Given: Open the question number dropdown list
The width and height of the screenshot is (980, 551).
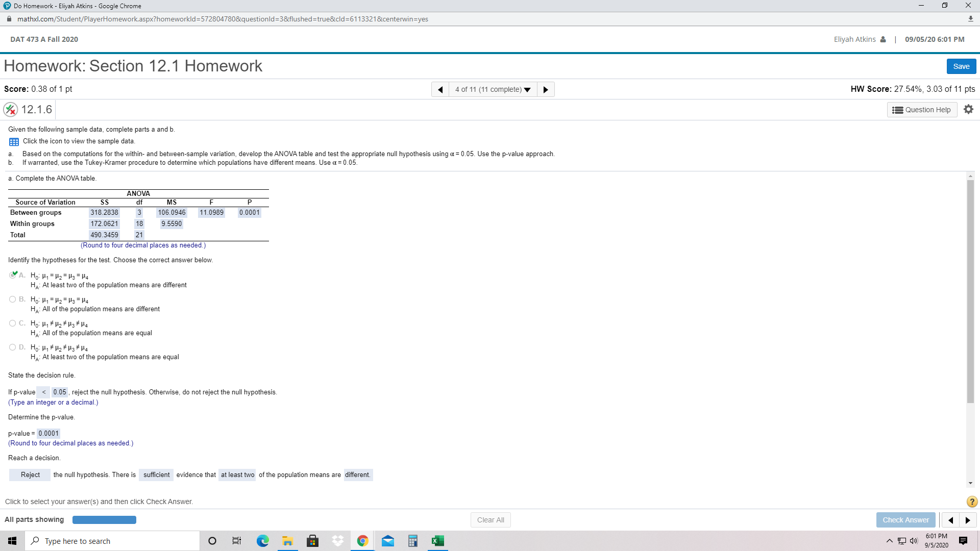Looking at the screenshot, I should click(x=493, y=89).
